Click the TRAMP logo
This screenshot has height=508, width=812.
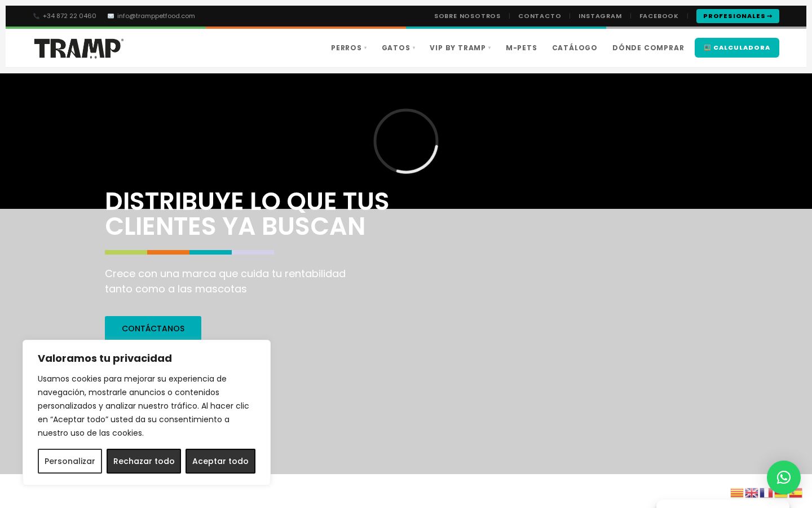(78, 48)
